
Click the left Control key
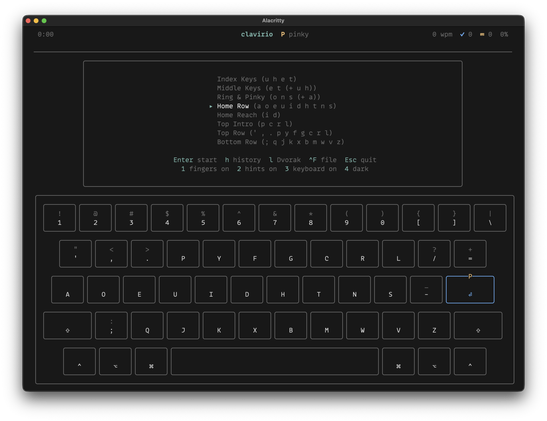(79, 361)
